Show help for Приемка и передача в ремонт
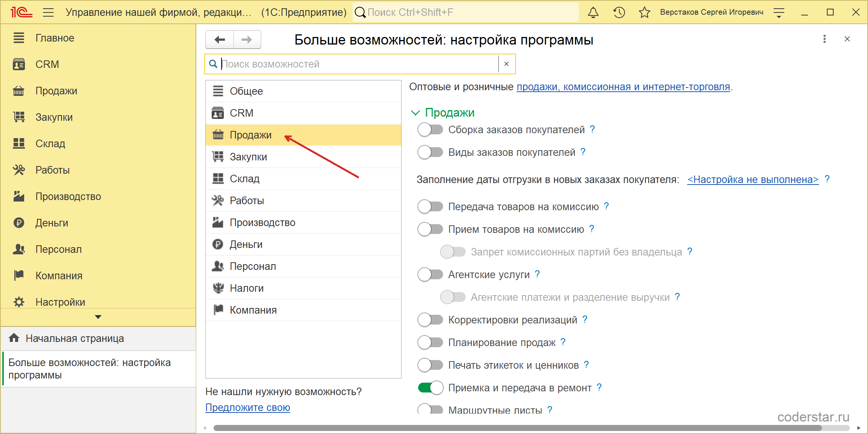 599,388
